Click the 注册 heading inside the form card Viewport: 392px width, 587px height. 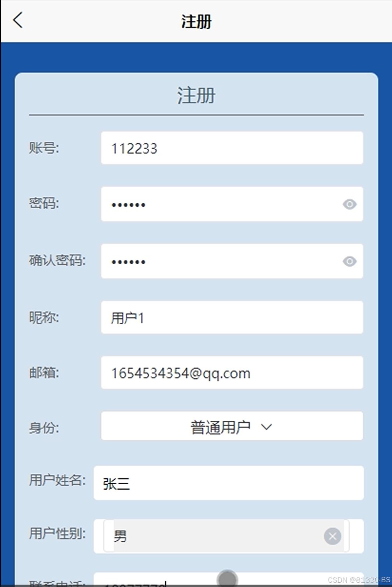[x=196, y=95]
